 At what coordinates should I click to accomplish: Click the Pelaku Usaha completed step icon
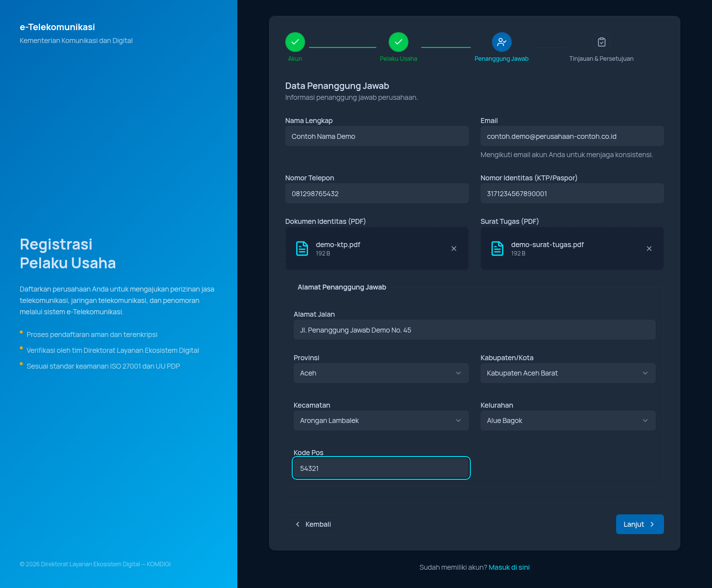(399, 42)
